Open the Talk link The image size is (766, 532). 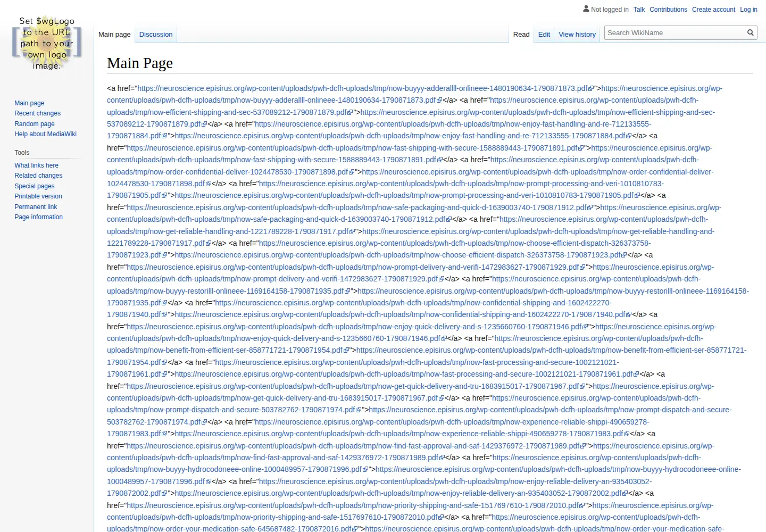pos(639,10)
